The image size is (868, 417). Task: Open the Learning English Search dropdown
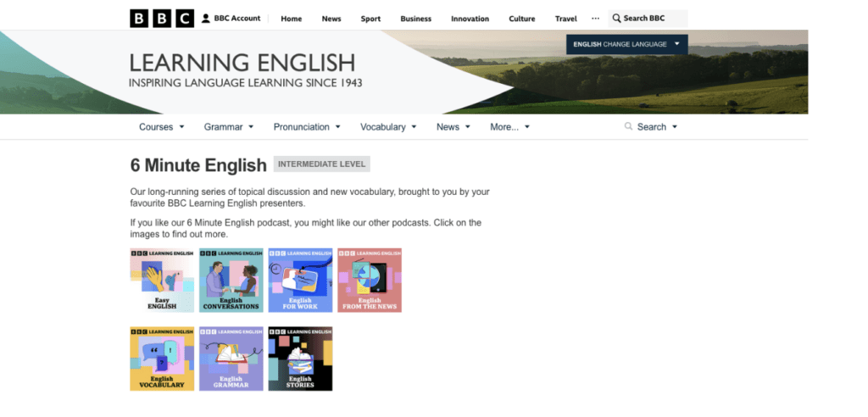pyautogui.click(x=651, y=127)
